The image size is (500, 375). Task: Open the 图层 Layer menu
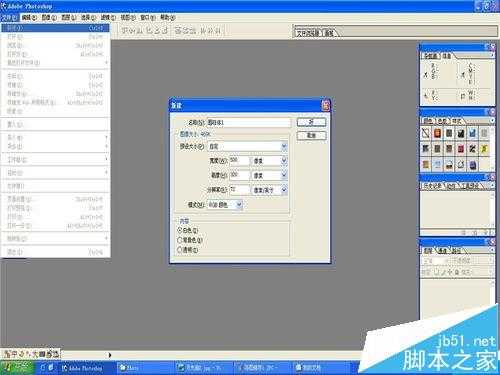[x=69, y=17]
